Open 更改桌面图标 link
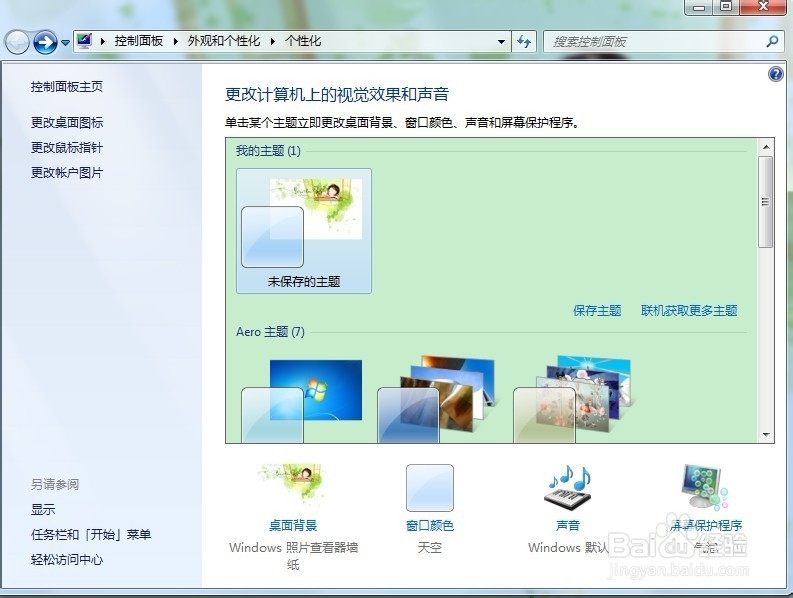The width and height of the screenshot is (793, 598). coord(67,122)
